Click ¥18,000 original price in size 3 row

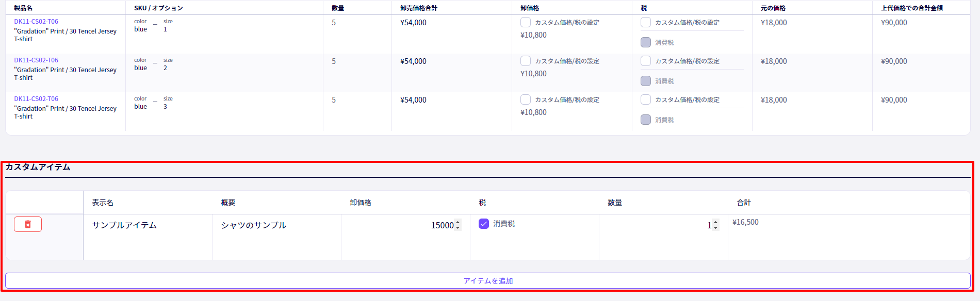click(x=774, y=100)
